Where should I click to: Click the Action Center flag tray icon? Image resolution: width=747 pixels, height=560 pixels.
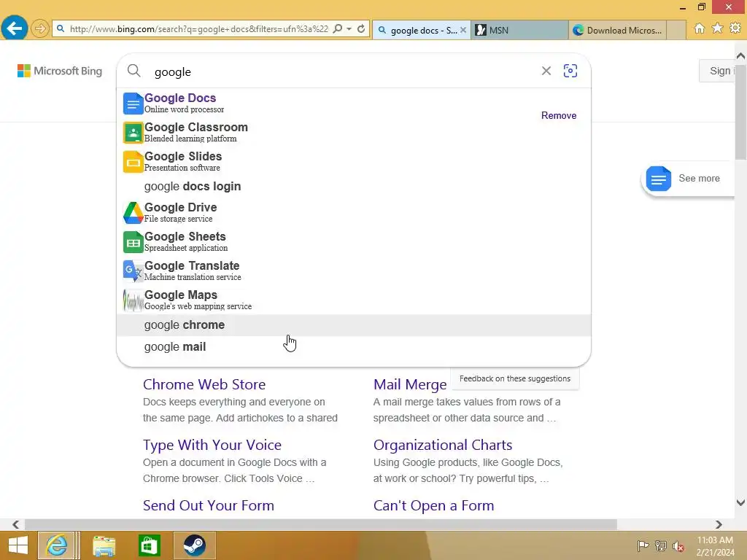[643, 545]
